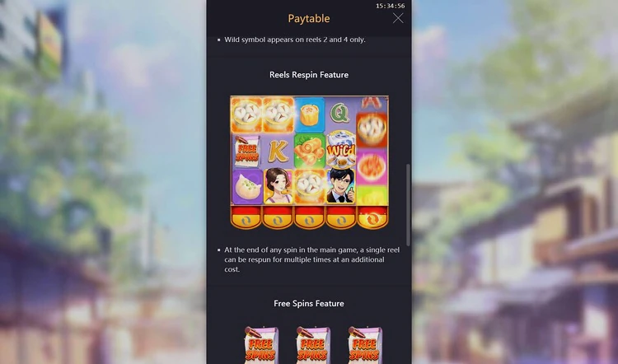The image size is (618, 364).
Task: Click the green Q symbol
Action: [339, 114]
